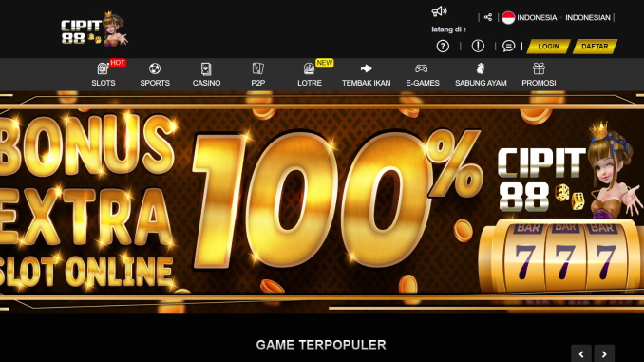Select the Tembak Ikan fish icon

tap(366, 68)
